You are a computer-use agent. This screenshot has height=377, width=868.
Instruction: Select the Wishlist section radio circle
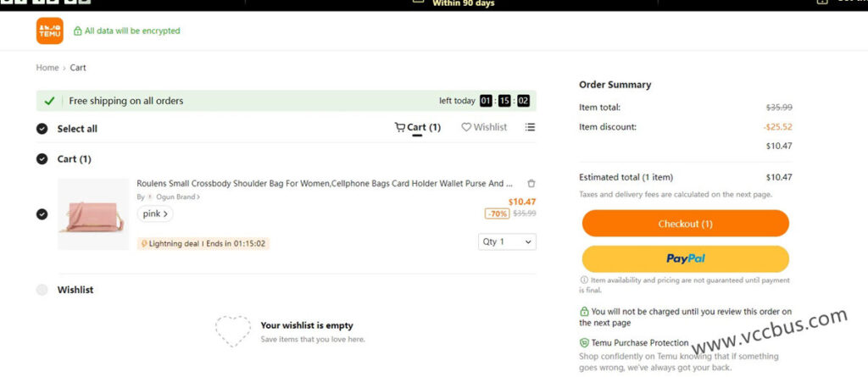(42, 290)
